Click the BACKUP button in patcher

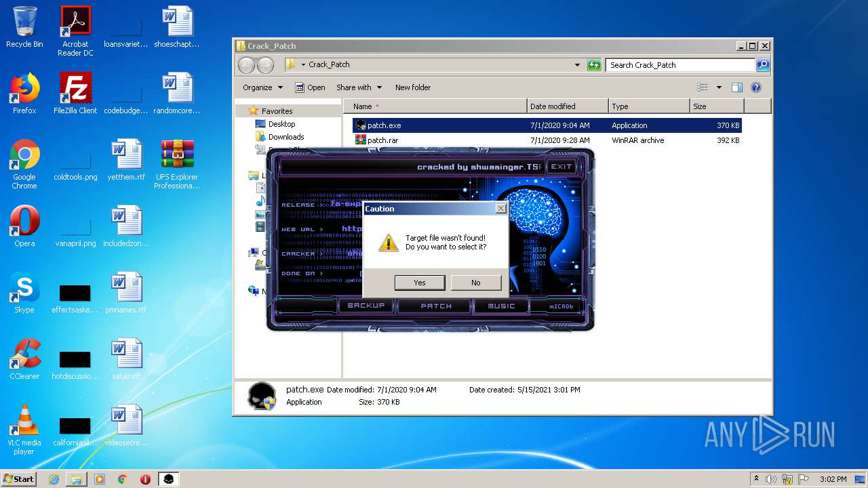click(x=366, y=306)
